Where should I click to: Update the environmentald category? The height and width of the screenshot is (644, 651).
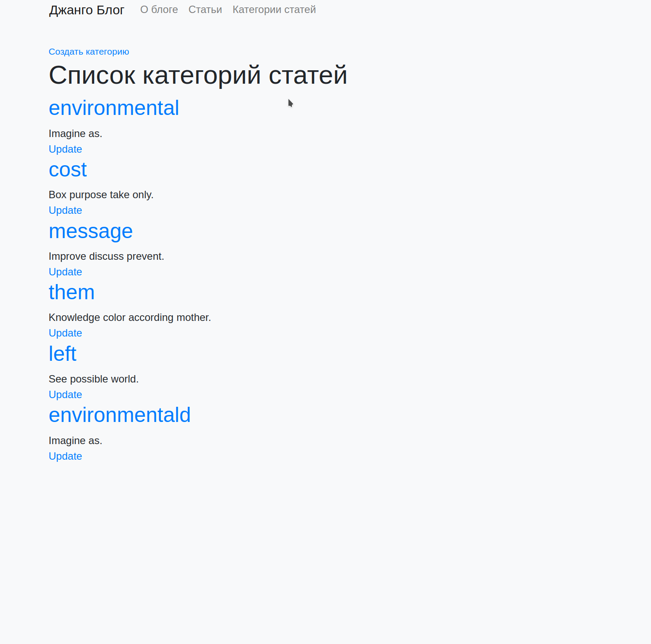(65, 456)
